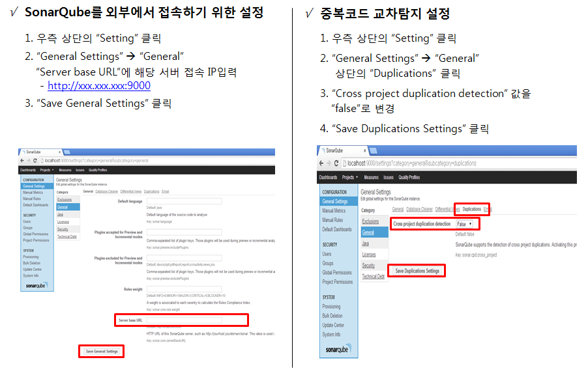Click the forward arrow in the right screenshot's browser
Viewport: 588px width, 377px height.
329,163
